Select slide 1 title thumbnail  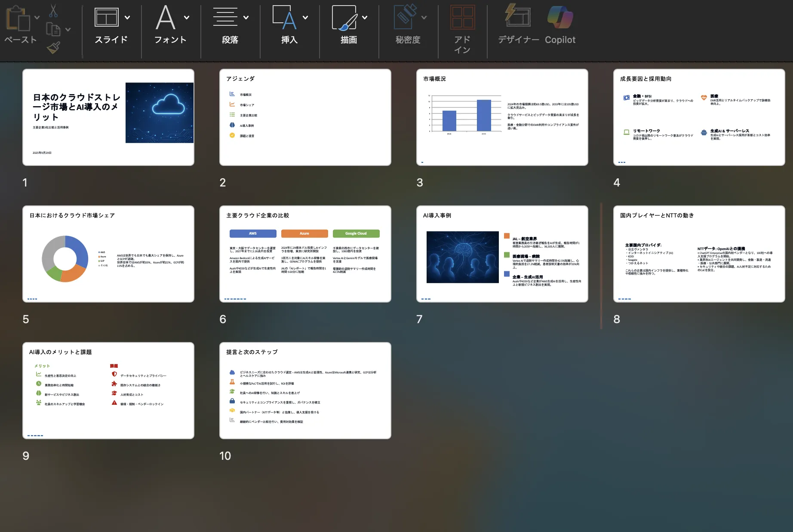point(108,117)
